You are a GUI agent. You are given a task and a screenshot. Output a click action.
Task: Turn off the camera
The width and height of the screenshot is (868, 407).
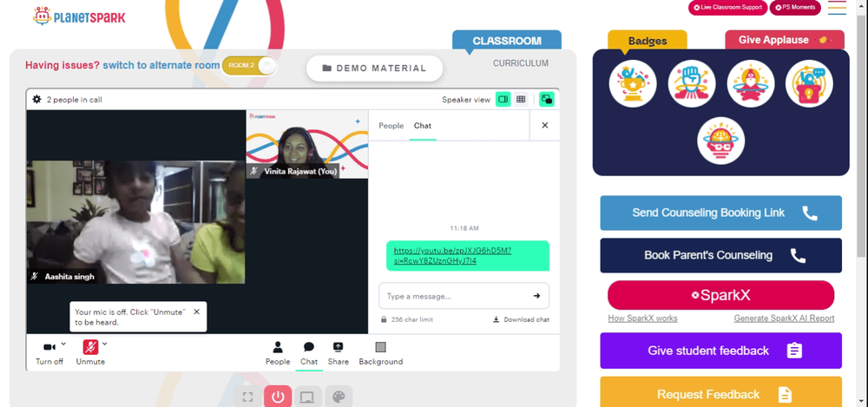pos(49,352)
